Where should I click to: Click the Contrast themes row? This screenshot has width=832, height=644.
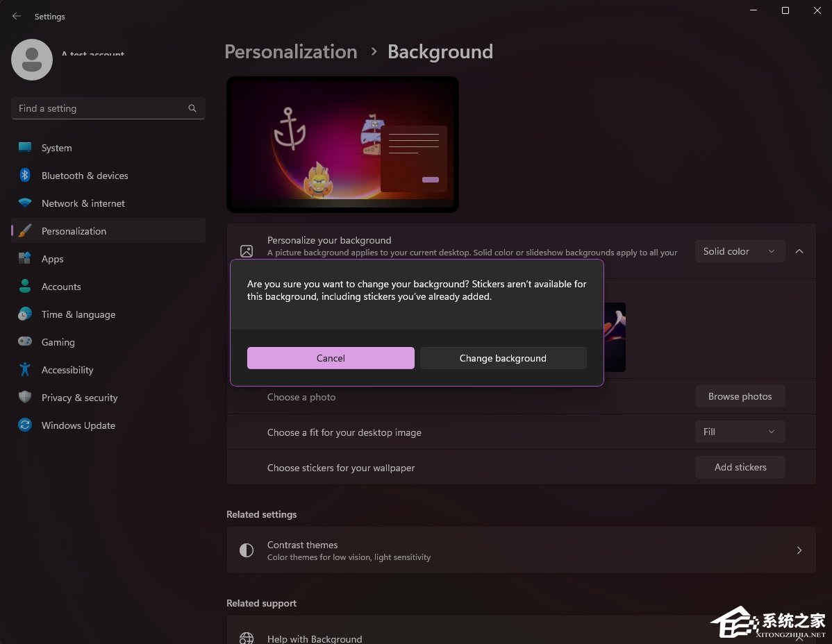click(x=521, y=550)
